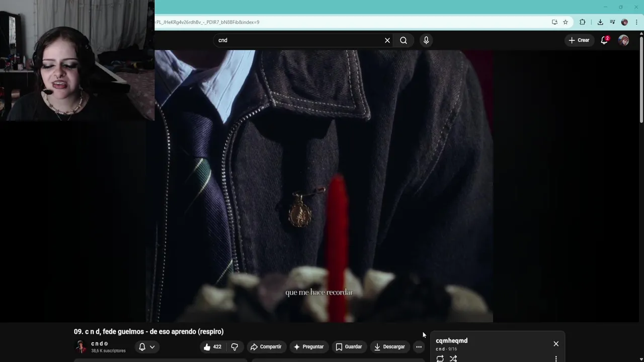Start voice search with microphone icon
The image size is (644, 362).
[x=426, y=40]
